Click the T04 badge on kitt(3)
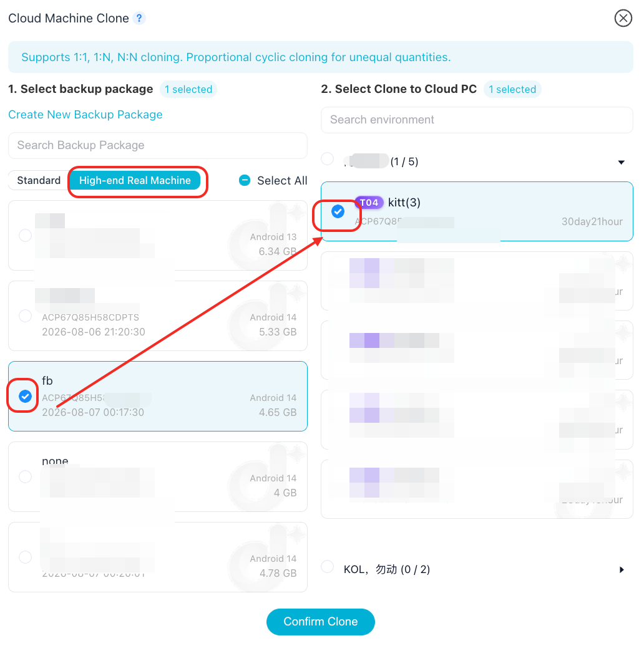644x646 pixels. pos(369,202)
